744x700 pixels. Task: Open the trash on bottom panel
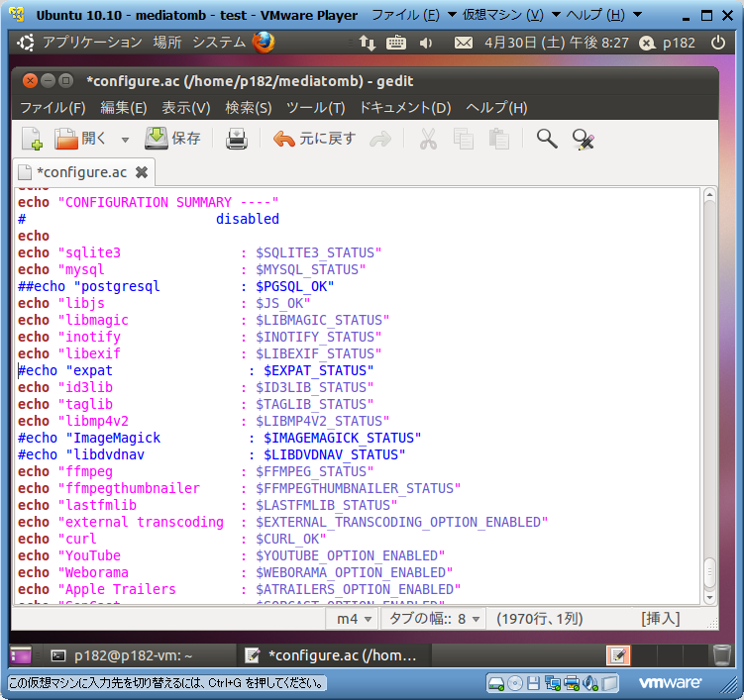[721, 655]
